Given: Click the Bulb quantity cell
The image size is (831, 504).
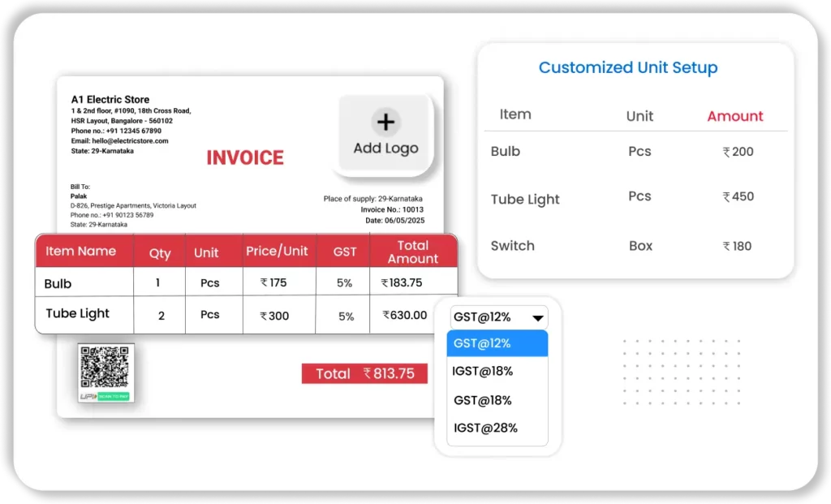Looking at the screenshot, I should (x=158, y=283).
